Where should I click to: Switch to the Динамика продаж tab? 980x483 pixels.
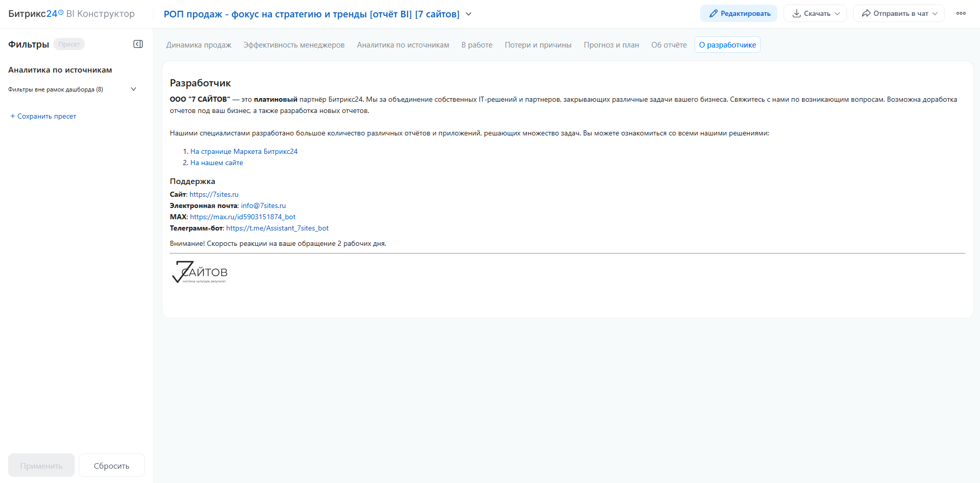coord(198,45)
